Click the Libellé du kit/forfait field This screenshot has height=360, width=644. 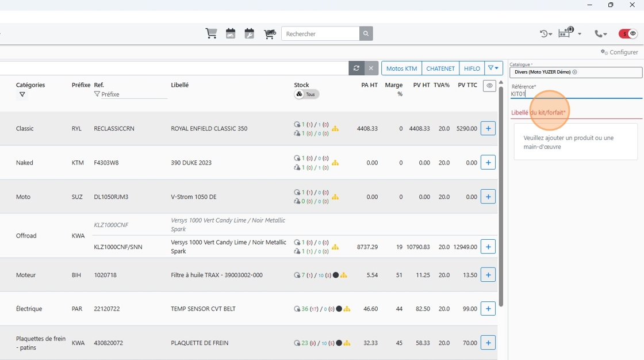(576, 113)
